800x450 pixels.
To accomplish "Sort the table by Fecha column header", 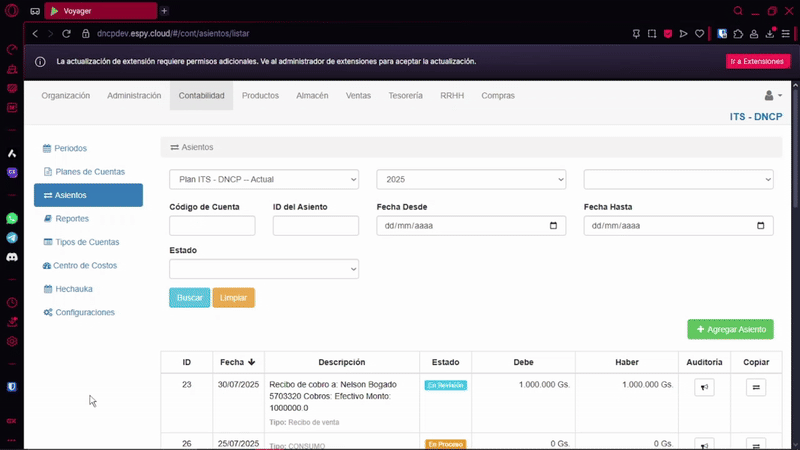I will coord(238,362).
